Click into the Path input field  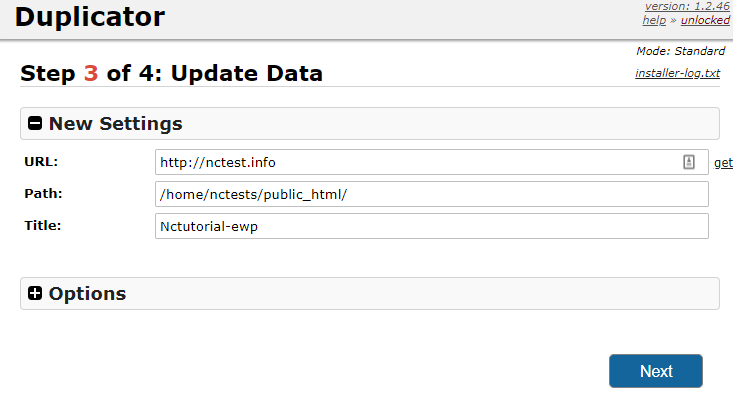coord(431,194)
